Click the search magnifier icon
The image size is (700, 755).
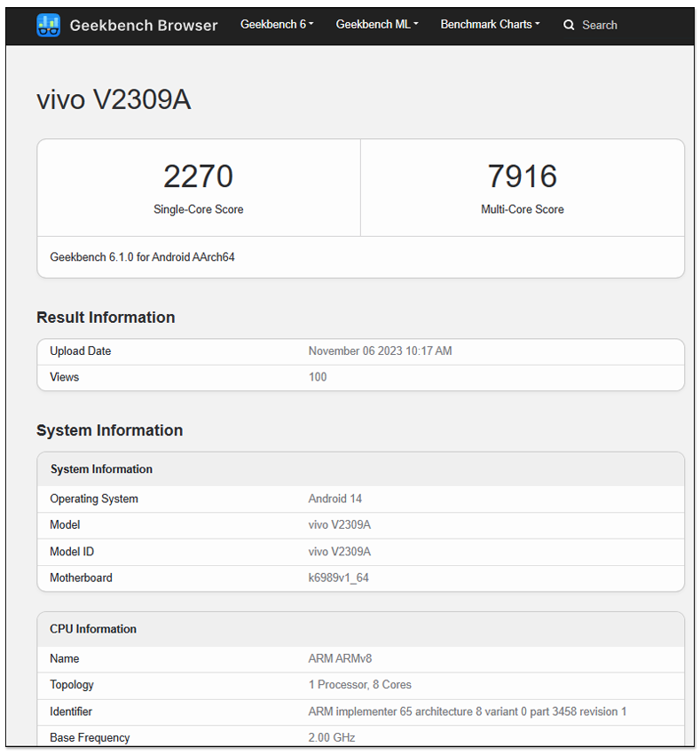(569, 25)
